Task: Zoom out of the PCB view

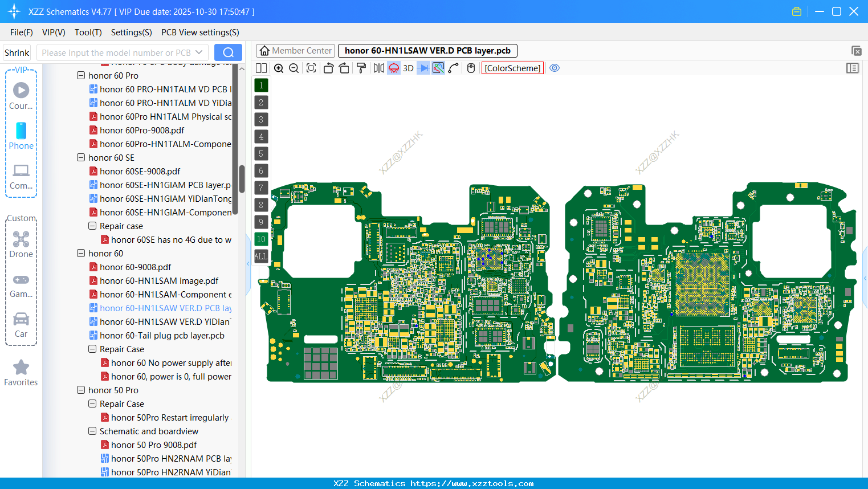Action: (294, 68)
